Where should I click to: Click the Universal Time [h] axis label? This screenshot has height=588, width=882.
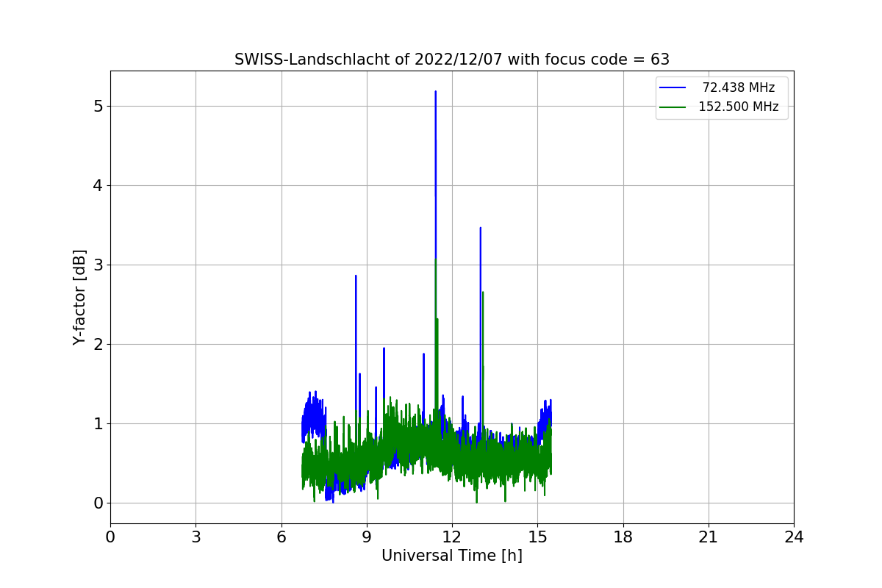(452, 556)
